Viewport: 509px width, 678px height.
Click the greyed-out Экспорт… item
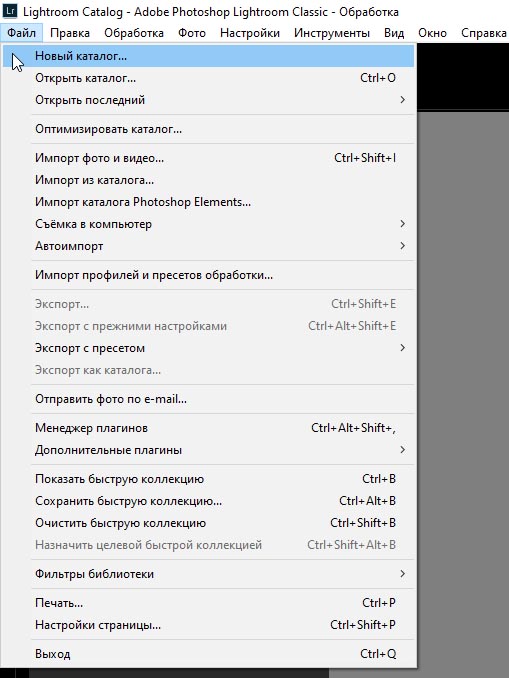(x=208, y=304)
